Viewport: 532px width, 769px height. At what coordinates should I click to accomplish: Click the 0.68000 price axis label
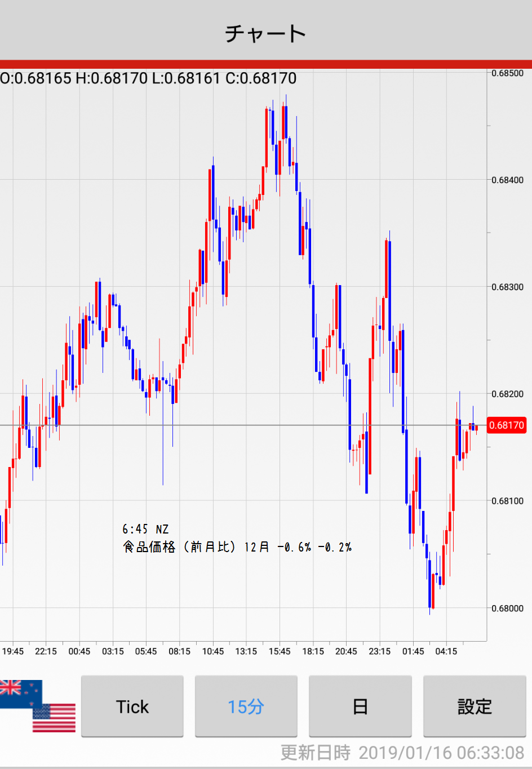507,608
